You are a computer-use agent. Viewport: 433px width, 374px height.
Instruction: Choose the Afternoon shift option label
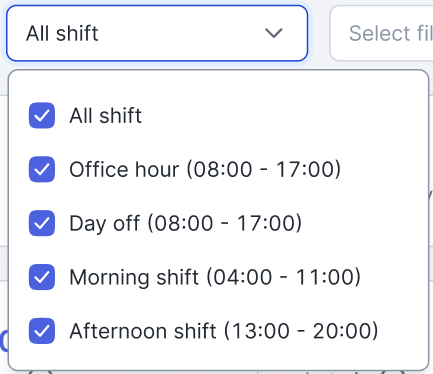tap(143, 331)
